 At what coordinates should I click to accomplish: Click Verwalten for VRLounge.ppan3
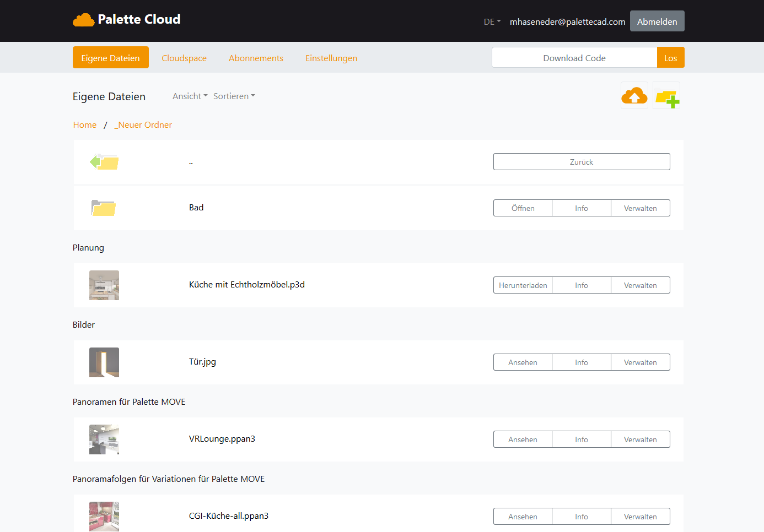640,439
